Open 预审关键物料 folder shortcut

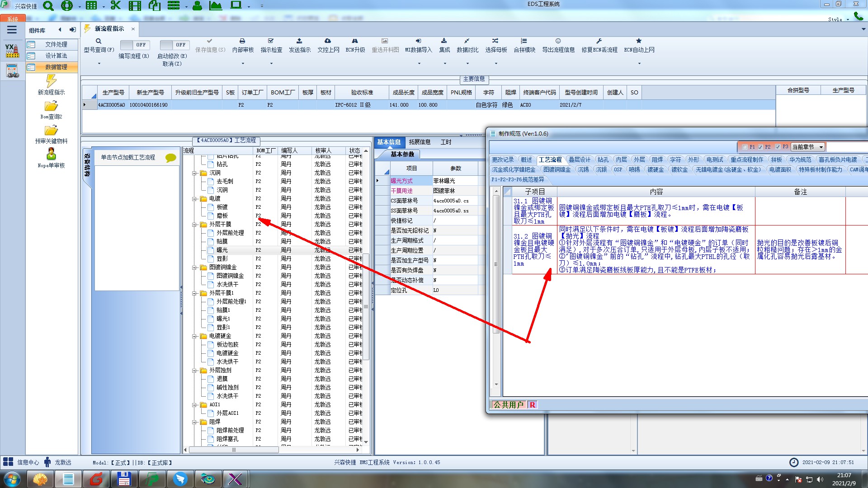[x=51, y=134]
